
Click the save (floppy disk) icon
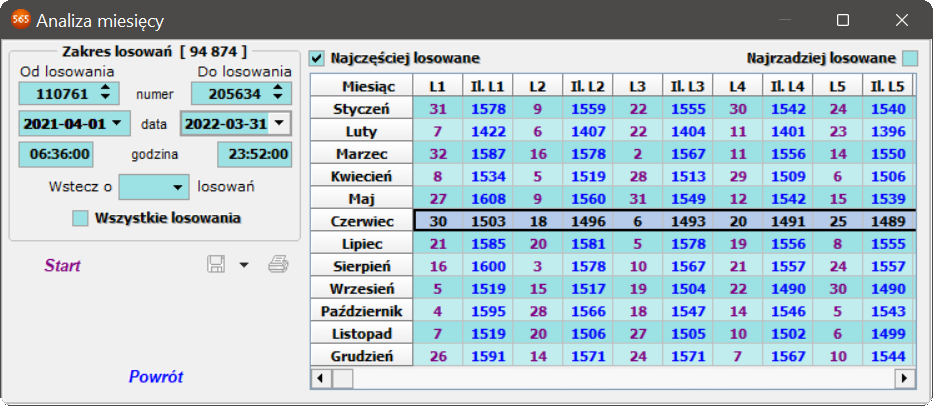click(x=217, y=264)
